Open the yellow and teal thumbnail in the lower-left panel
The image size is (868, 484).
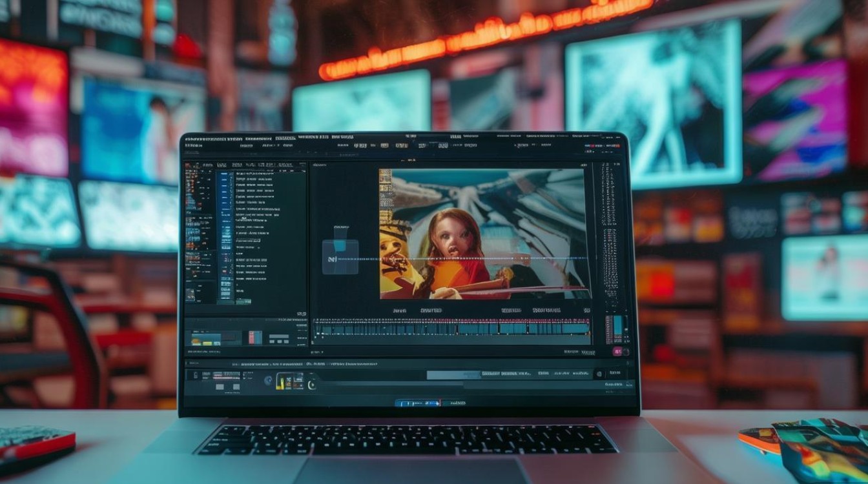(205, 339)
